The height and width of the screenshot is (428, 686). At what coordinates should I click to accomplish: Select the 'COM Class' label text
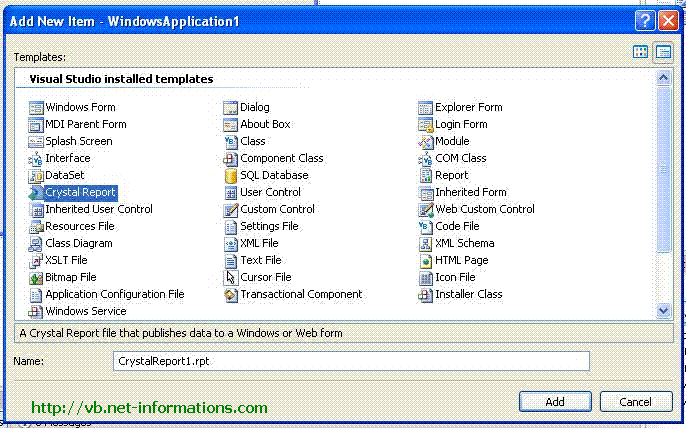(x=461, y=158)
